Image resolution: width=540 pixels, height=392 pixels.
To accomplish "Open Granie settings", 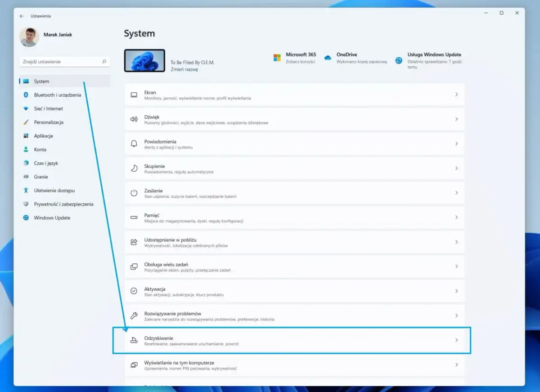I will click(x=40, y=176).
